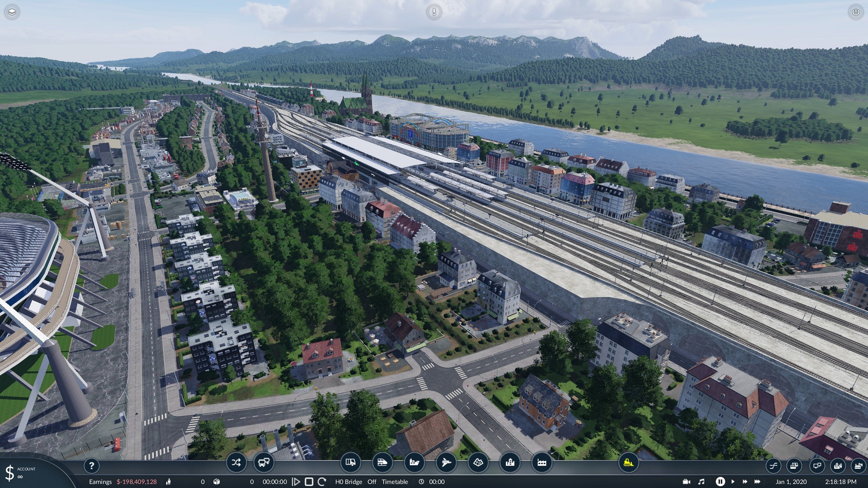Start the timer play outline button

point(296,481)
